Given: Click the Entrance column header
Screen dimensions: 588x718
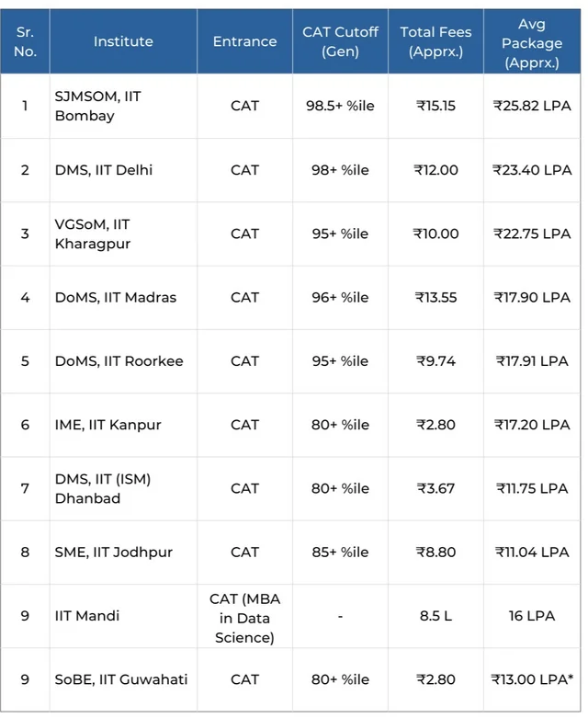Looking at the screenshot, I should click(244, 41).
